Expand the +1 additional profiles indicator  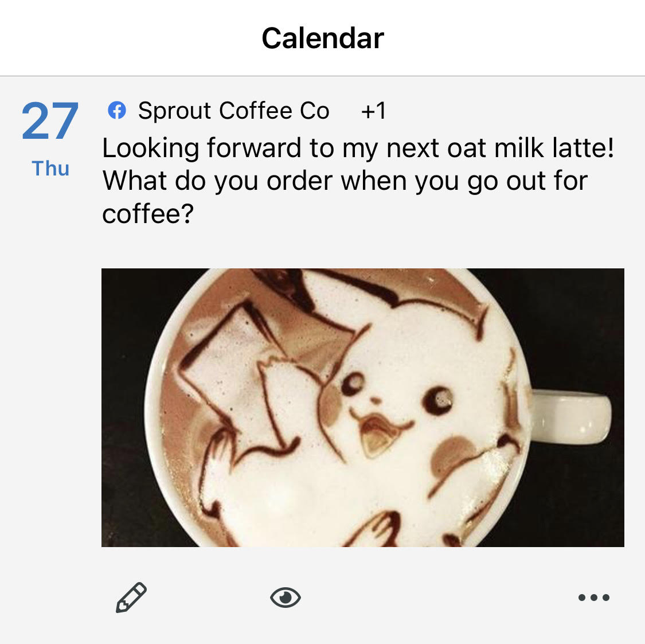coord(373,111)
